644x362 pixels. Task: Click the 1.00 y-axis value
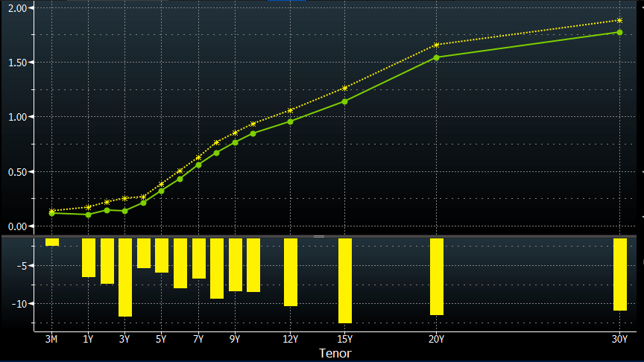click(18, 117)
